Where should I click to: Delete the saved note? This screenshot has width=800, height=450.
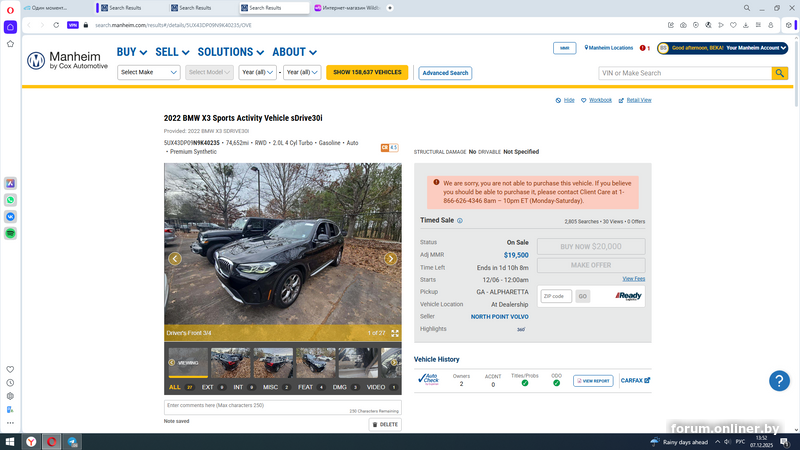385,424
